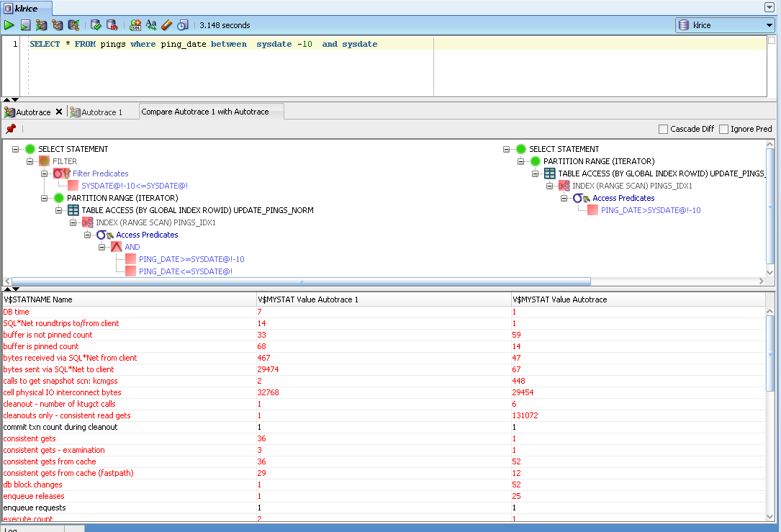Select PING_DATE>=SYSDATE@!-10 predicate
Screen dimensions: 781x532
(x=191, y=259)
